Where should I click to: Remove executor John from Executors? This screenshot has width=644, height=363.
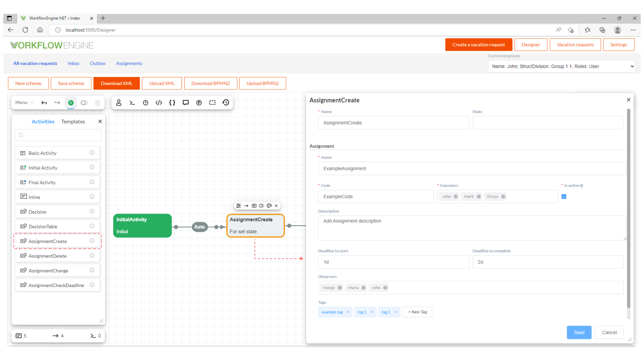pos(456,197)
